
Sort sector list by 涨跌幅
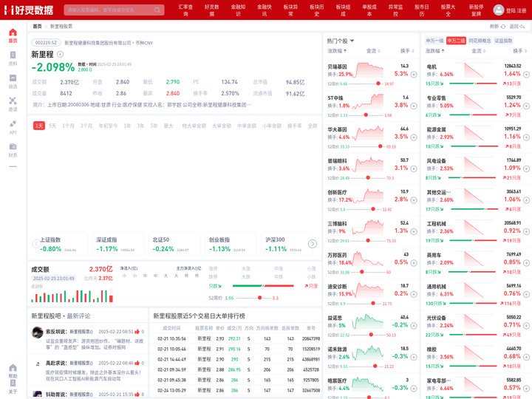pyautogui.click(x=435, y=51)
